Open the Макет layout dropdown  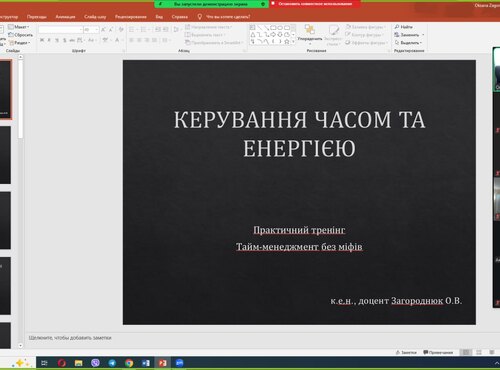point(19,27)
